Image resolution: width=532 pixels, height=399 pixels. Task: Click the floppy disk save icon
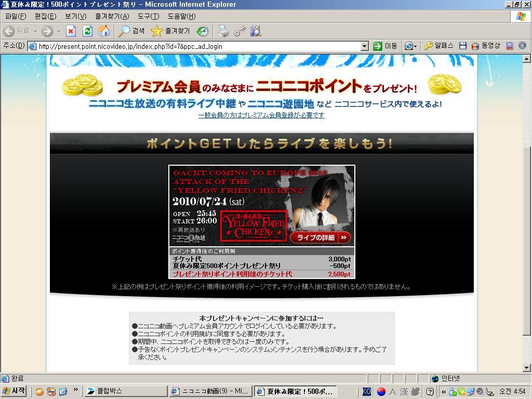pyautogui.click(x=463, y=46)
